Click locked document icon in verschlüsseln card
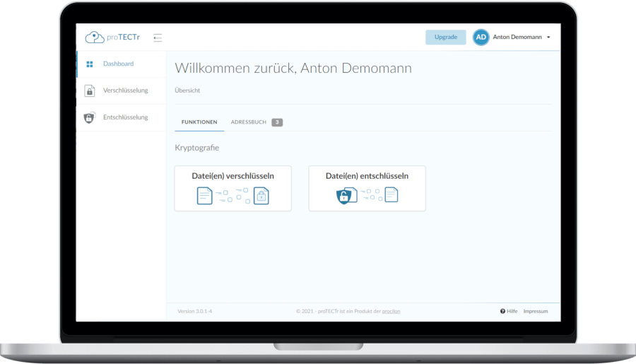Screen dimensions: 636x364 tap(261, 196)
